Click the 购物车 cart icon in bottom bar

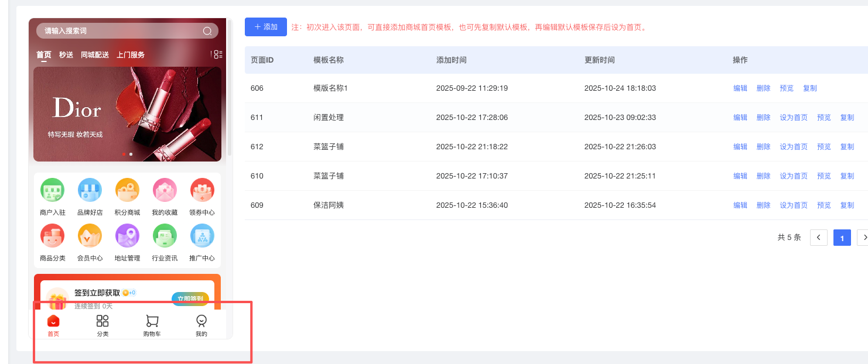click(x=152, y=321)
